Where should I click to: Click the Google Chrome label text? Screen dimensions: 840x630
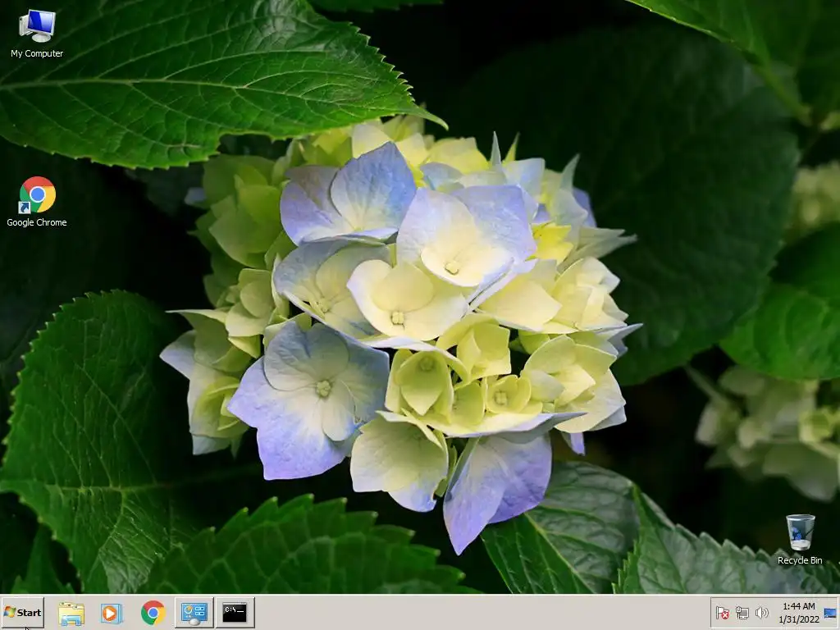tap(37, 222)
